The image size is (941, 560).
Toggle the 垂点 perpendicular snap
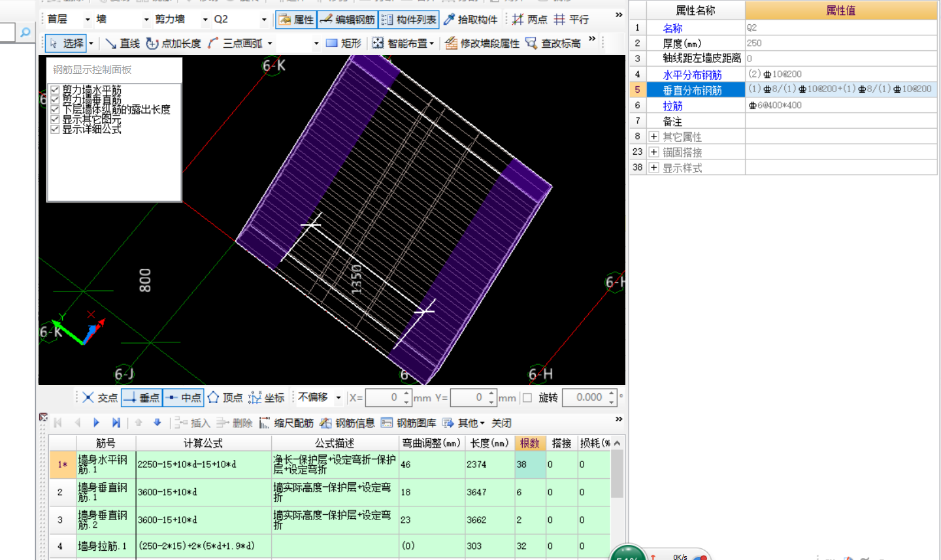[x=141, y=397]
